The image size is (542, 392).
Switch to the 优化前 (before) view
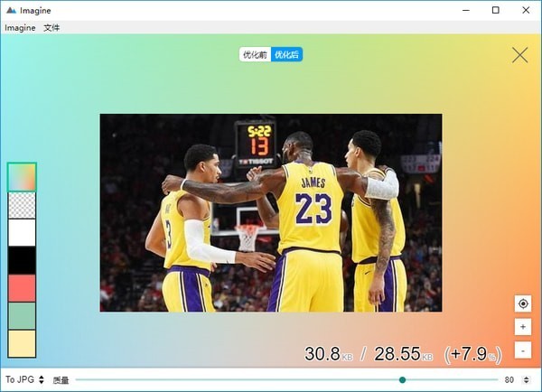(x=255, y=54)
